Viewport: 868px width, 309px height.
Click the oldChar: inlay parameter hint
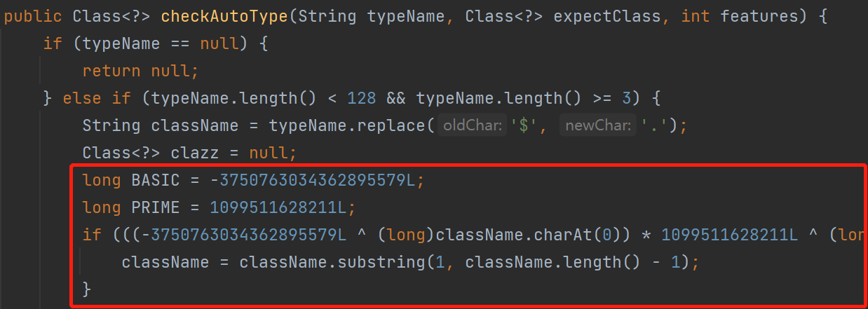pyautogui.click(x=472, y=126)
